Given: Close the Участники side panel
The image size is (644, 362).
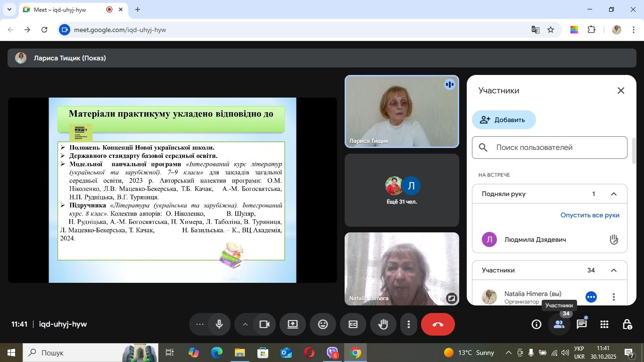Looking at the screenshot, I should tap(621, 90).
